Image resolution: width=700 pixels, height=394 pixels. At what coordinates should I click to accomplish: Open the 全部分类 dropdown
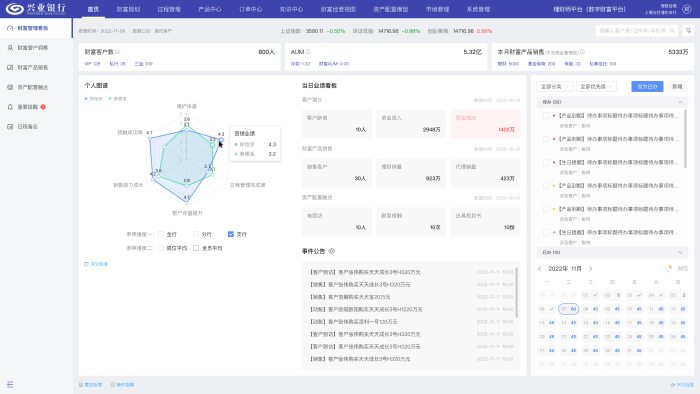point(554,87)
